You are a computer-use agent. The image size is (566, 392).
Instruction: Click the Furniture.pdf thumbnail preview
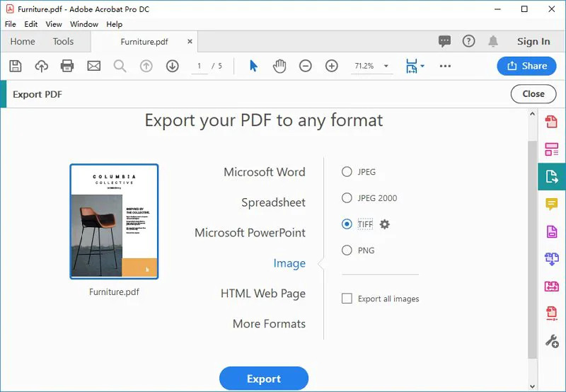pos(114,221)
